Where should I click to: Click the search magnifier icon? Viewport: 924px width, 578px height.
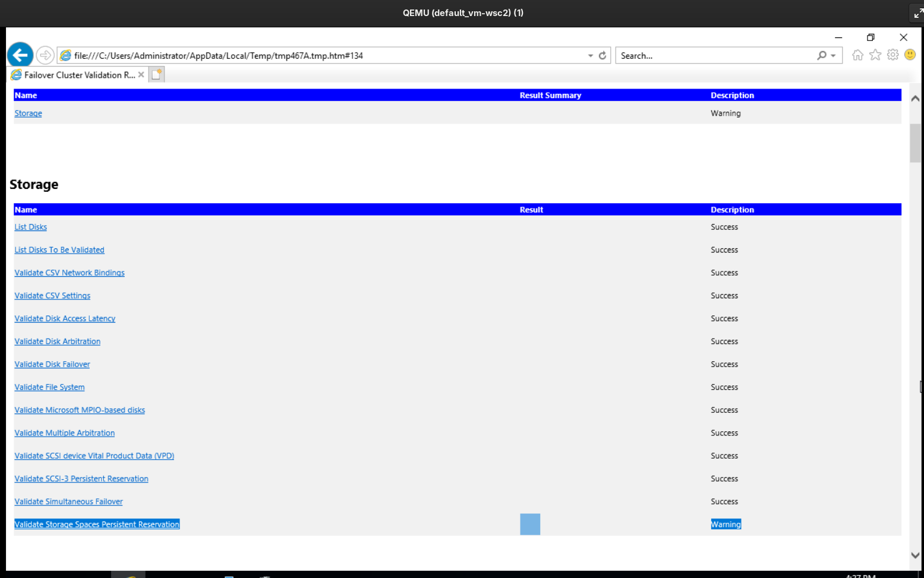click(x=822, y=55)
